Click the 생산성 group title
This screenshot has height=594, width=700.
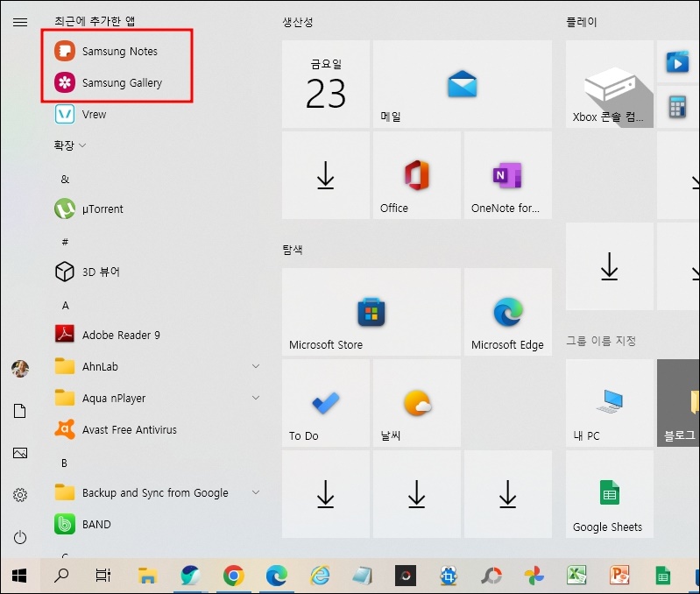tap(298, 21)
